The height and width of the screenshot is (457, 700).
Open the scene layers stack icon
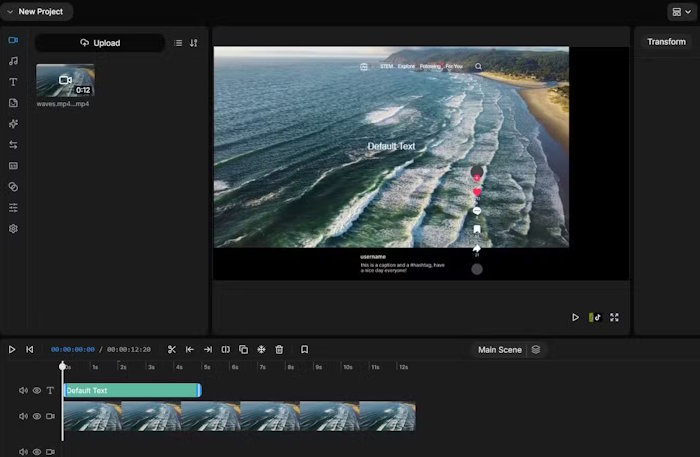(536, 349)
